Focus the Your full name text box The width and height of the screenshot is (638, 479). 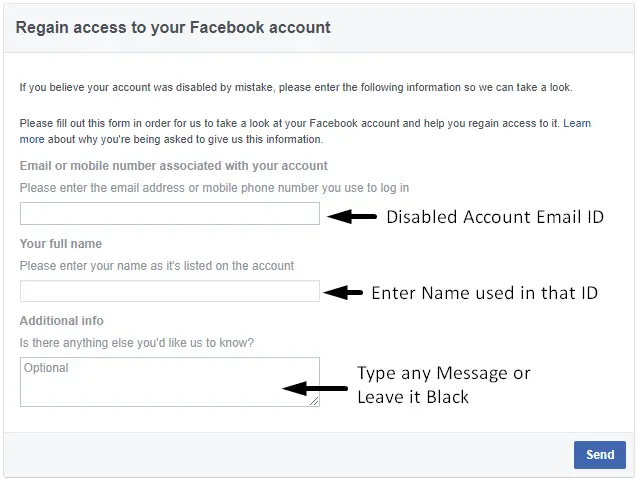(x=169, y=292)
